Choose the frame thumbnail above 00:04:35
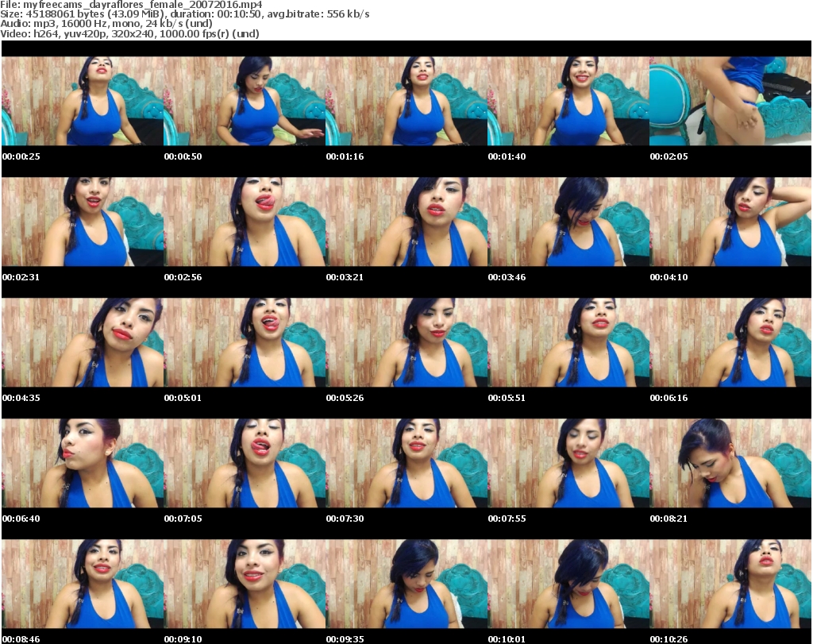Screen dimensions: 813x644 tap(83, 343)
